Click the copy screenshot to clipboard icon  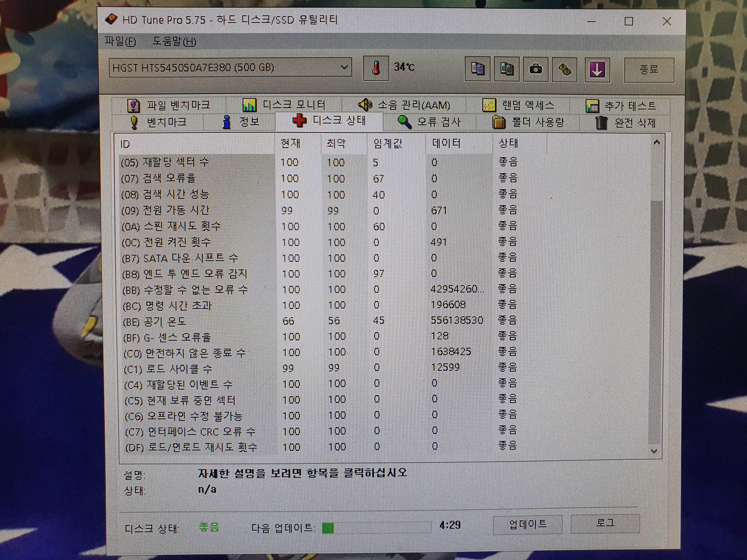point(507,69)
